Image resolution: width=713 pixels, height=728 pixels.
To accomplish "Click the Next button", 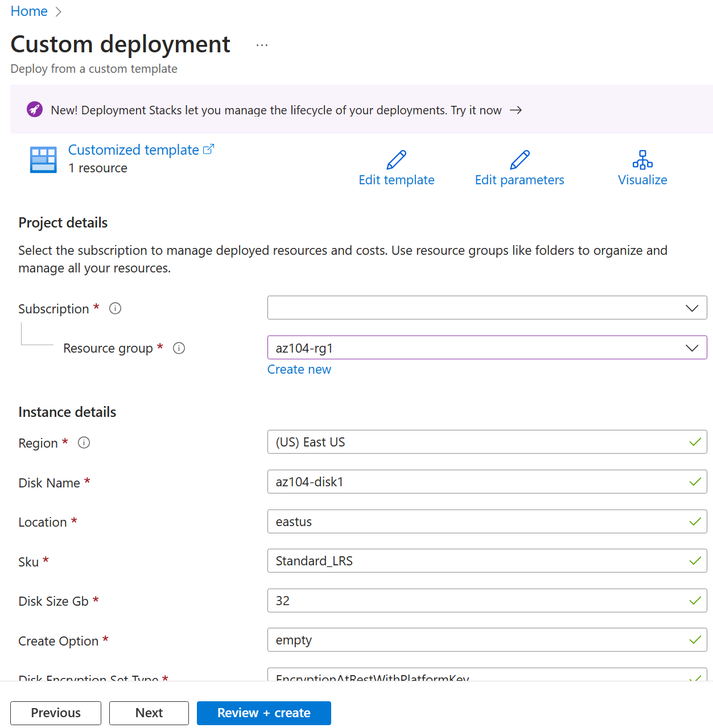I will [x=149, y=713].
